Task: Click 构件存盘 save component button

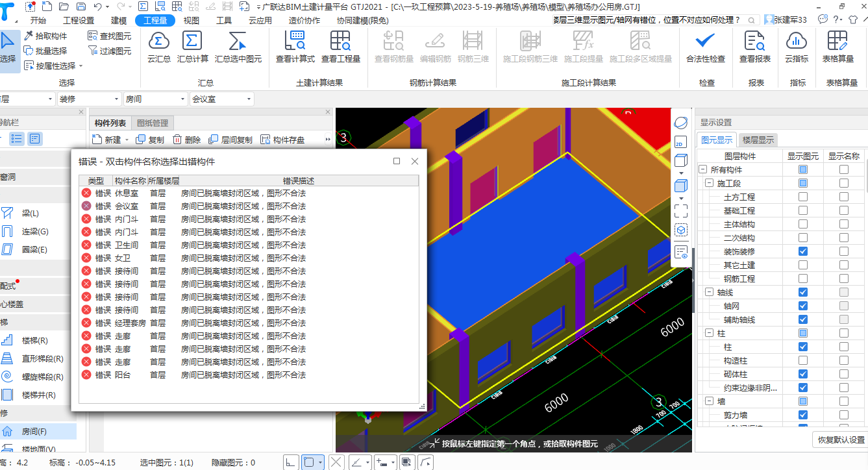Action: pyautogui.click(x=282, y=140)
